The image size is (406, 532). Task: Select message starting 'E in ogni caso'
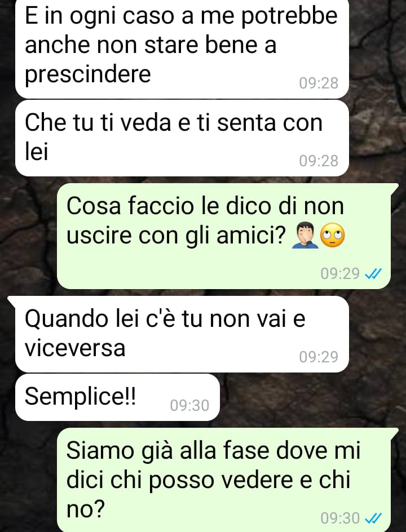182,47
